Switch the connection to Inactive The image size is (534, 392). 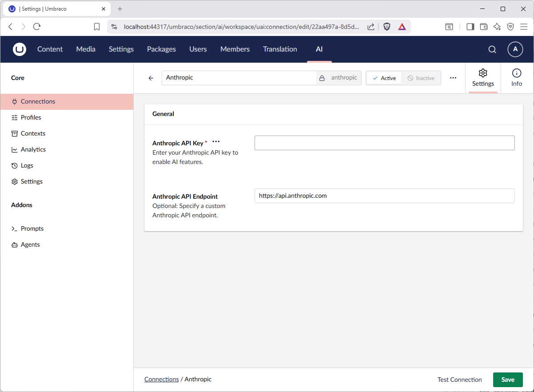click(421, 78)
